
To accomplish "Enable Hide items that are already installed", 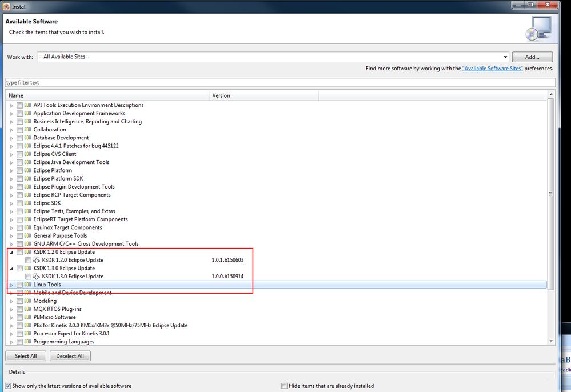I will click(285, 386).
